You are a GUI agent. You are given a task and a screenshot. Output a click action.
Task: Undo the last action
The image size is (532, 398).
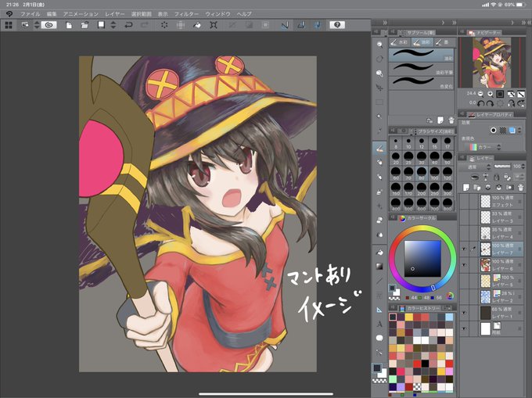pyautogui.click(x=128, y=25)
